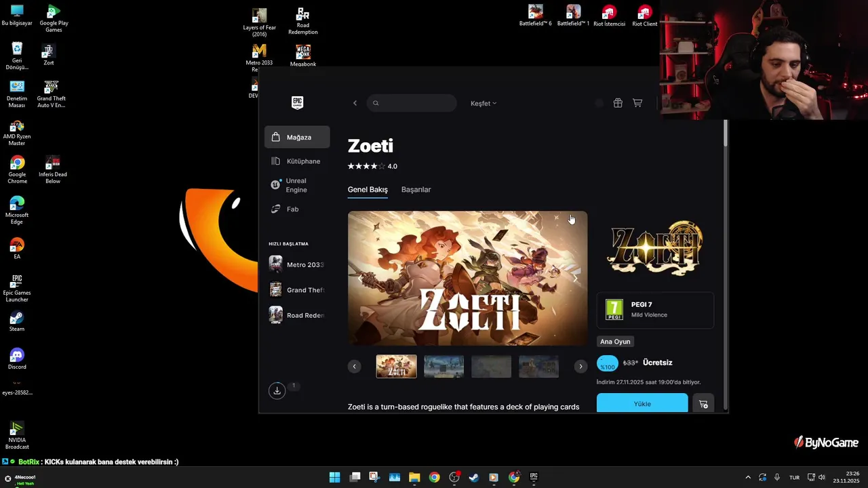
Task: Open Road Redemption desktop shortcut
Action: coord(302,21)
